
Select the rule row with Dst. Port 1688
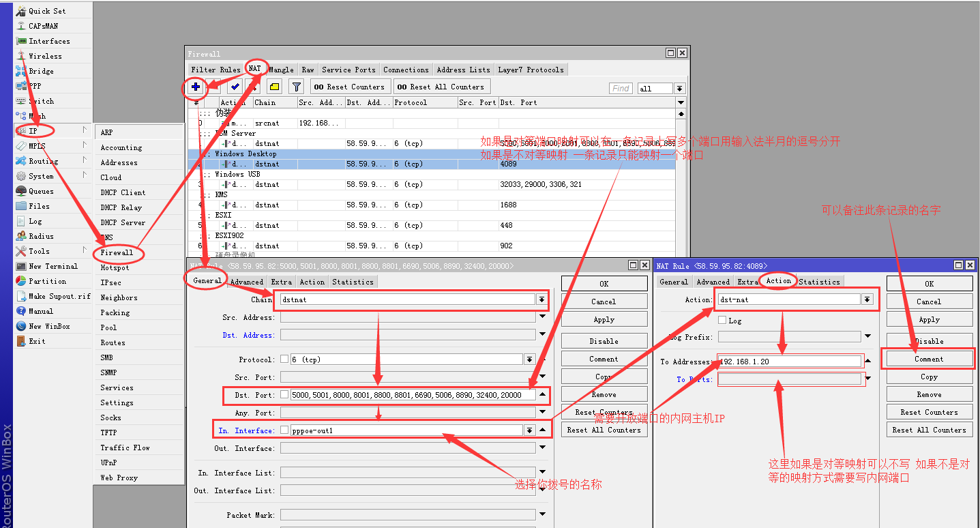click(x=432, y=205)
